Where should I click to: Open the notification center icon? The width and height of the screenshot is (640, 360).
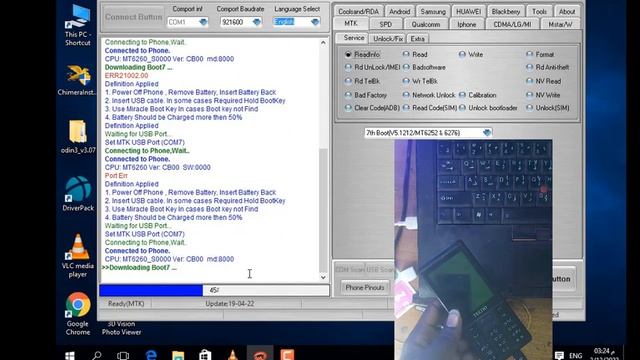click(x=559, y=356)
